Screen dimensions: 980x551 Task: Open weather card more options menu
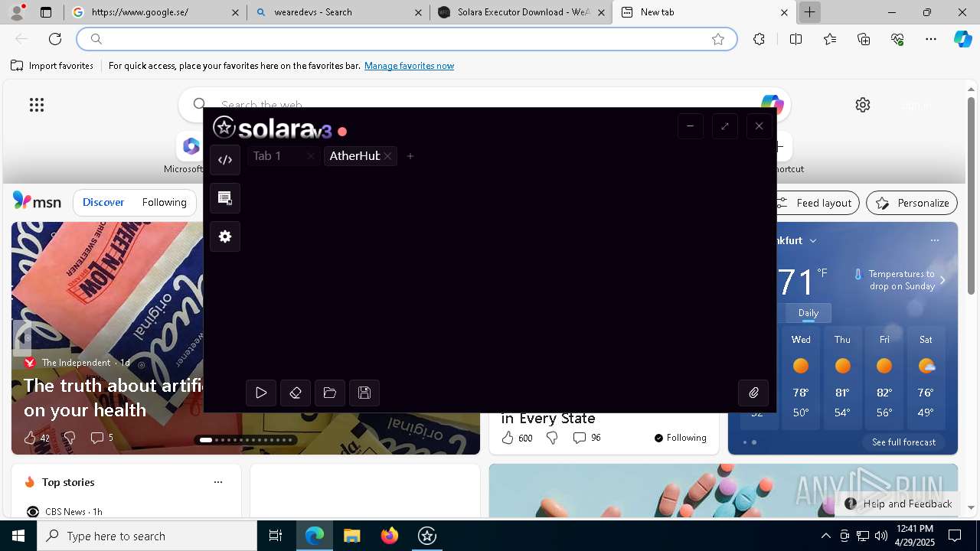(934, 240)
